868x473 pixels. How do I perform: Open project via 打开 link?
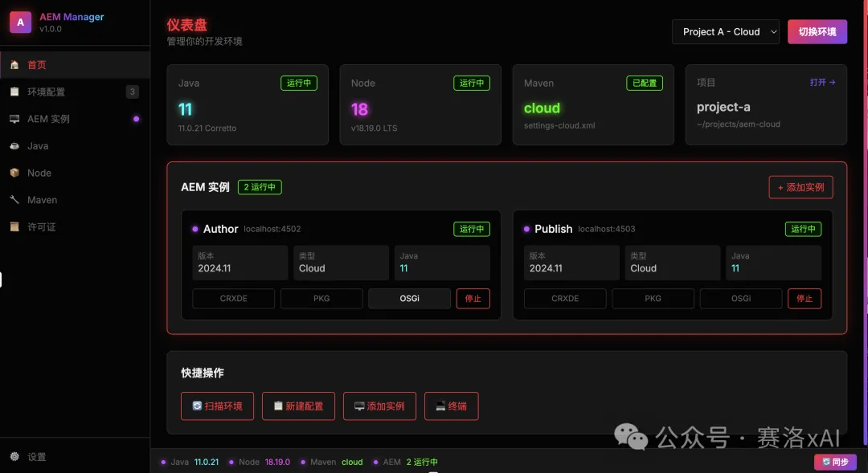[822, 82]
